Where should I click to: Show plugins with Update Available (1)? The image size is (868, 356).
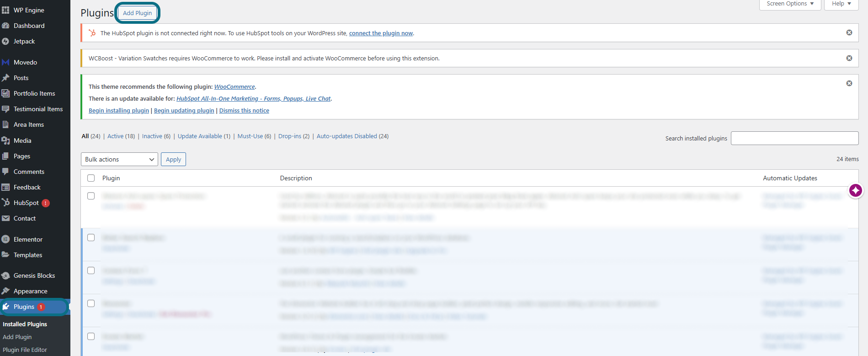click(204, 136)
